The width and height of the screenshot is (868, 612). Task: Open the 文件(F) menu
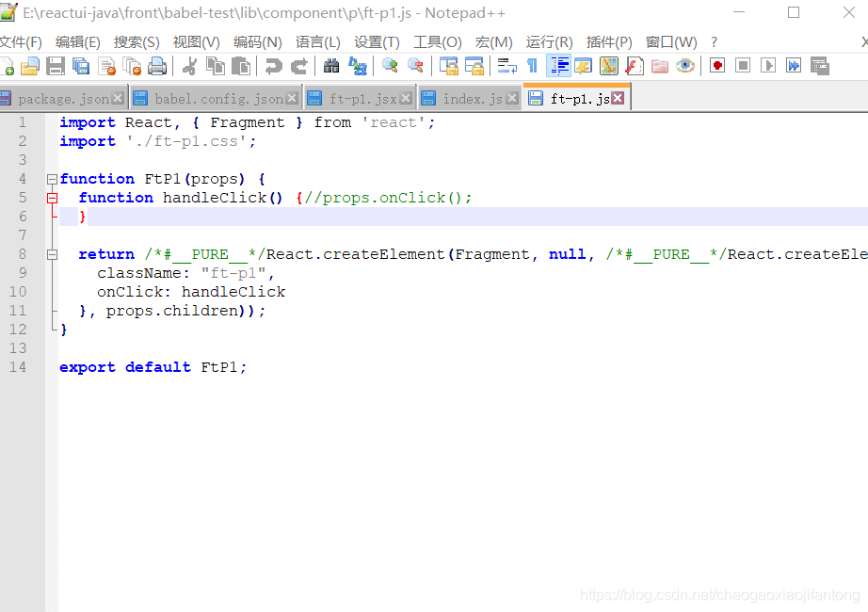point(21,42)
